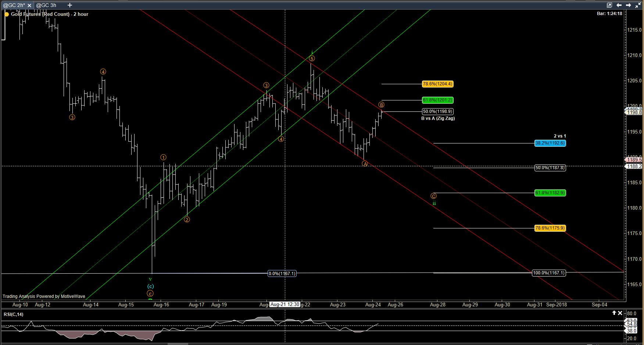This screenshot has height=345, width=644.
Task: Select the circled 5 wave label
Action: point(312,58)
